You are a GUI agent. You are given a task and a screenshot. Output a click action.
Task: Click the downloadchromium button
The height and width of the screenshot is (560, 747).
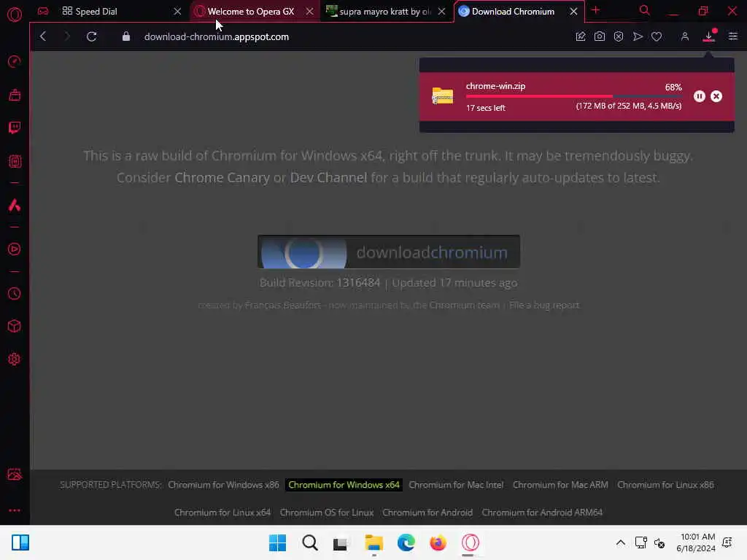point(389,252)
